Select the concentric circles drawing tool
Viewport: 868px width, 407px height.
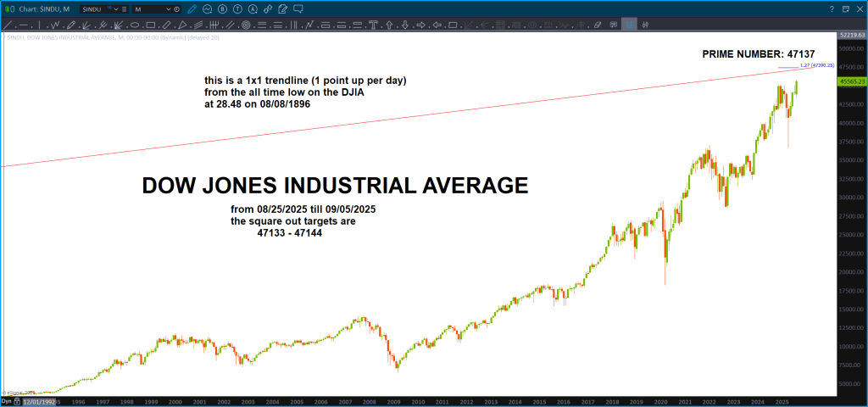click(246, 25)
